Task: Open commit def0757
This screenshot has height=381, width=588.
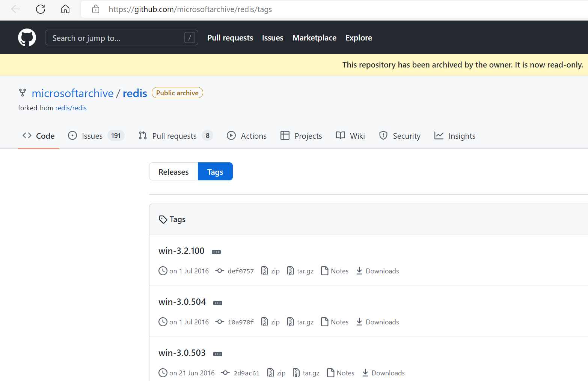Action: pos(235,271)
